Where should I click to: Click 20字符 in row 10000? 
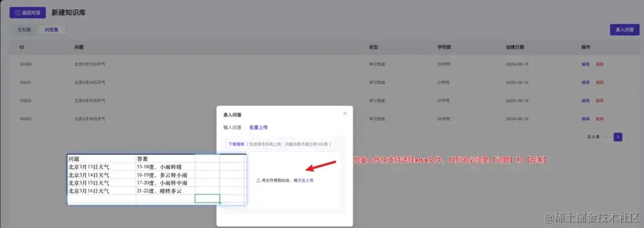coord(444,64)
